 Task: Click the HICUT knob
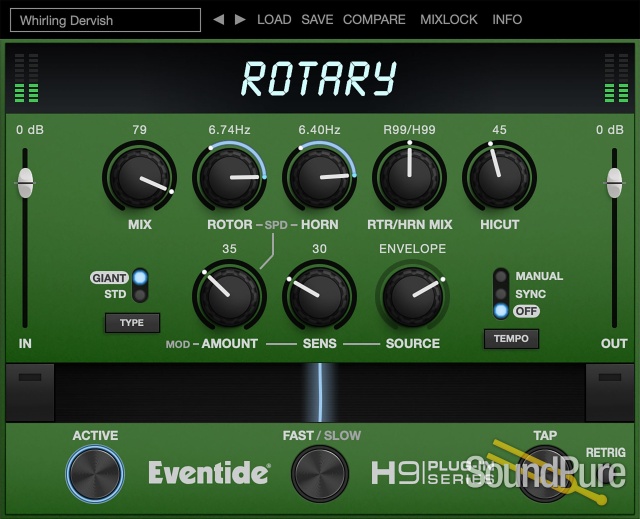click(499, 177)
